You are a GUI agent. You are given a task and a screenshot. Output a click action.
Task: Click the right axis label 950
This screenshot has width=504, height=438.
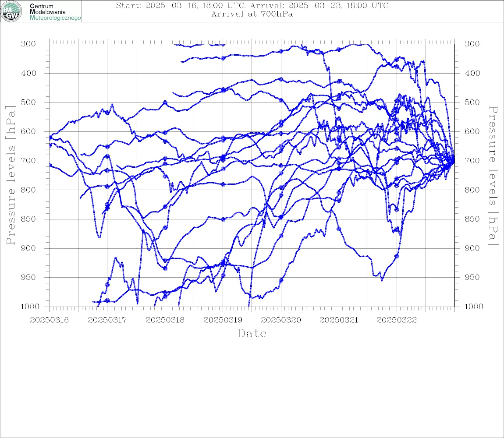tap(472, 277)
